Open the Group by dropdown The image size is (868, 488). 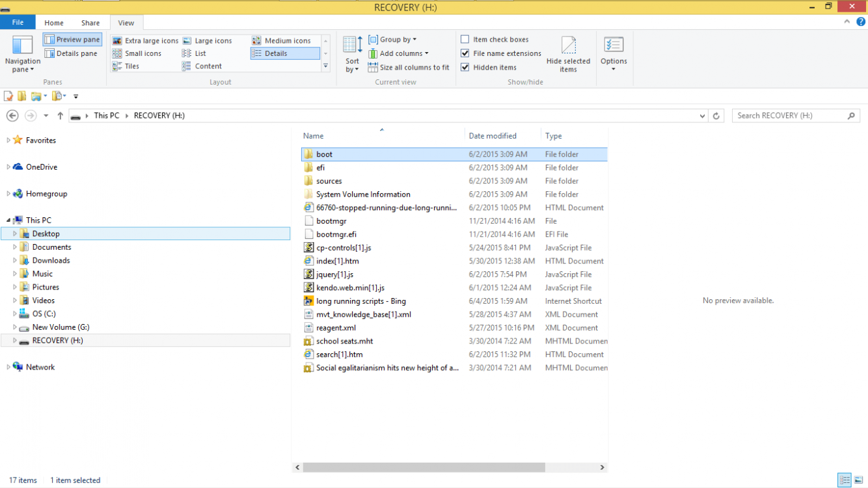392,40
